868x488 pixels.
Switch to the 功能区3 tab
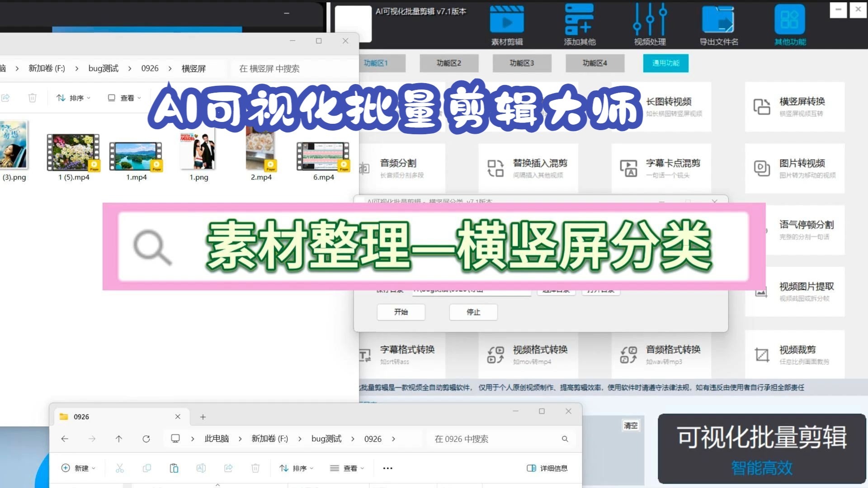522,63
